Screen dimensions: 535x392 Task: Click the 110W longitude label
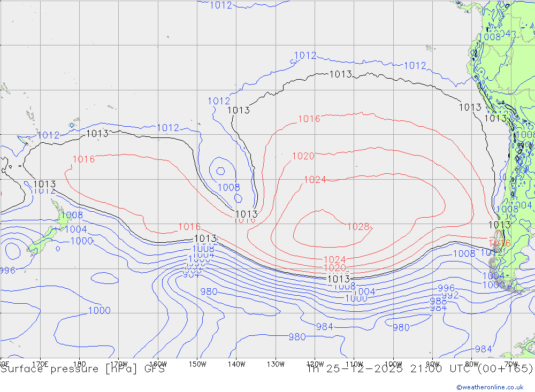click(x=354, y=364)
